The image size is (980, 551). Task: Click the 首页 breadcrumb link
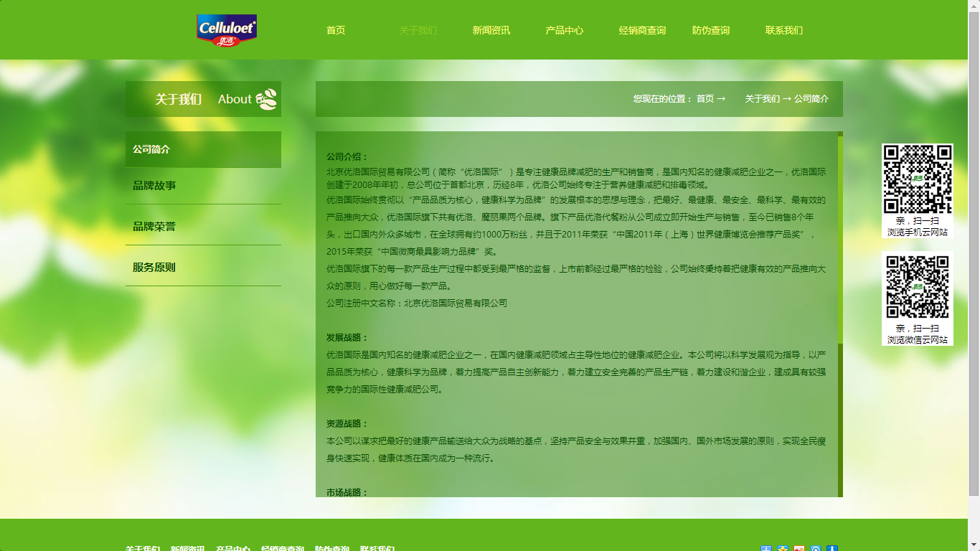[x=705, y=99]
